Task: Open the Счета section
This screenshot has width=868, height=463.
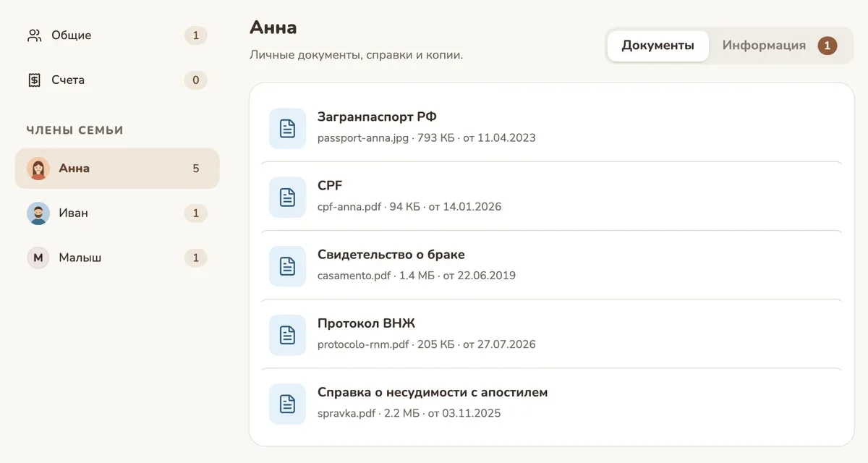Action: click(x=117, y=80)
